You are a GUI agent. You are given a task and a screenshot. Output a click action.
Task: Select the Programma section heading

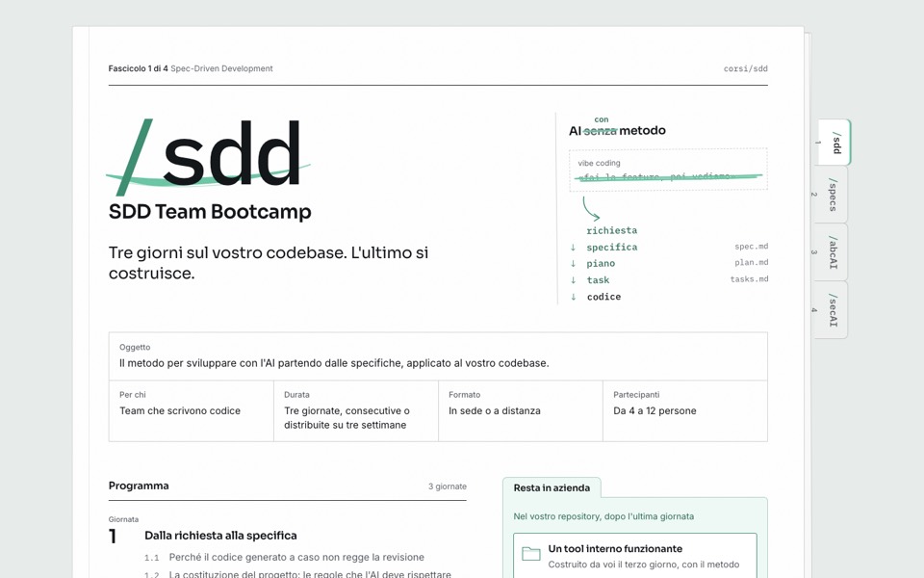coord(139,486)
